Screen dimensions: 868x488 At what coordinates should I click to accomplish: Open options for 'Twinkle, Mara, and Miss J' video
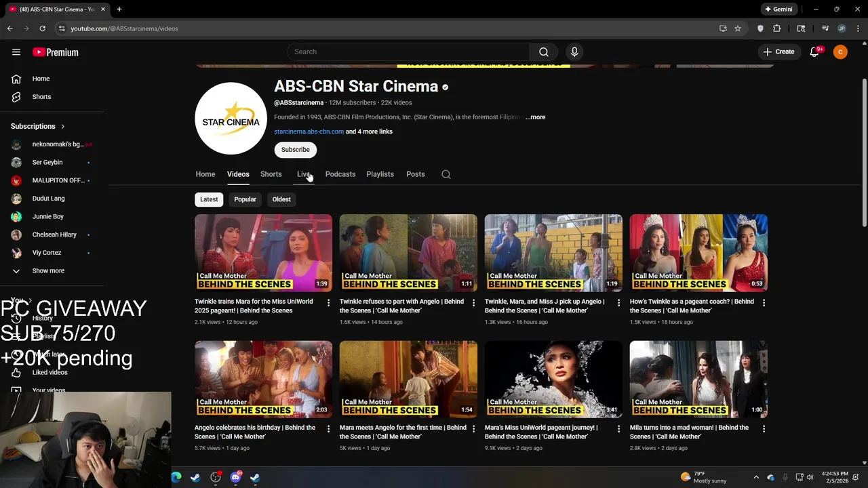pos(618,302)
